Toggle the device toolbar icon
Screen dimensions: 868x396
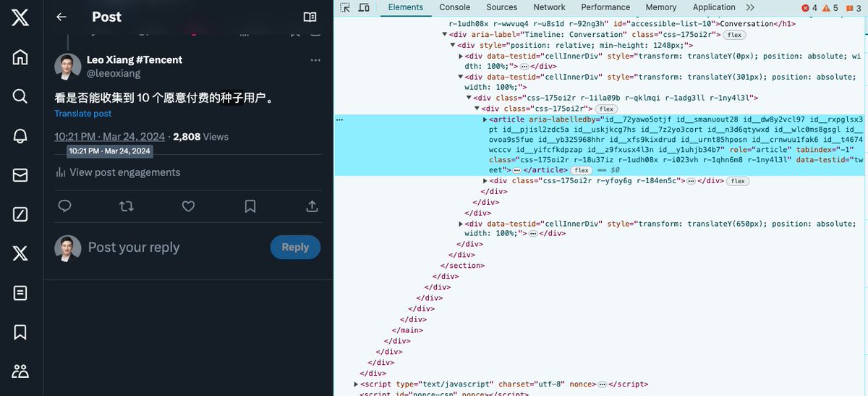[x=364, y=7]
